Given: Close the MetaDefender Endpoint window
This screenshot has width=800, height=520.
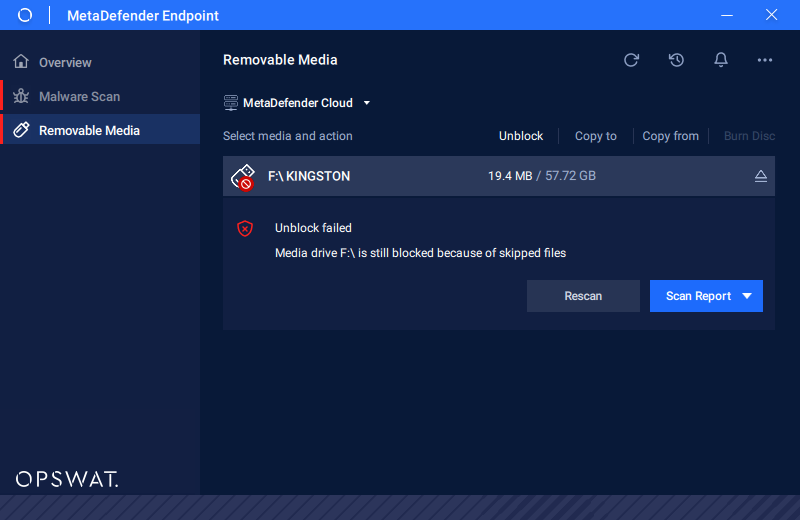Looking at the screenshot, I should 771,15.
